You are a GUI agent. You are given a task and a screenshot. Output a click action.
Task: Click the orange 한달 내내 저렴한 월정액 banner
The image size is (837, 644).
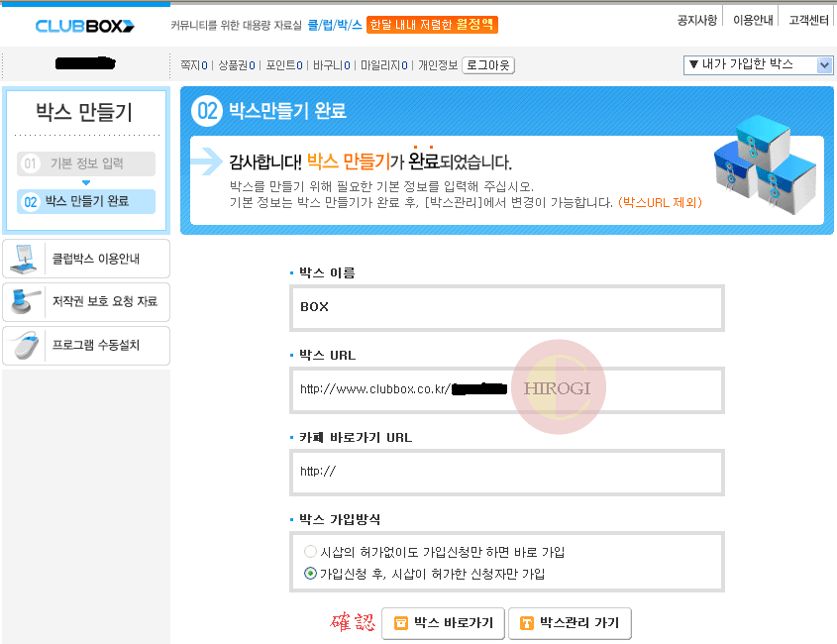tap(432, 25)
